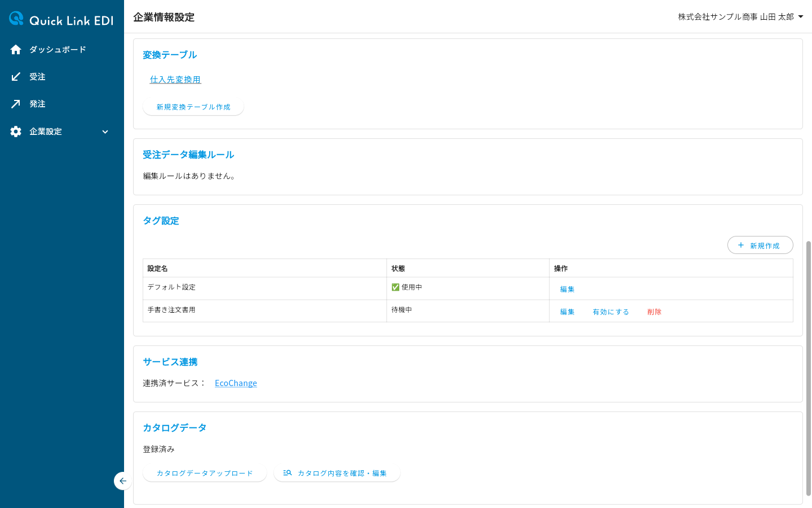Image resolution: width=812 pixels, height=508 pixels.
Task: Click the 状態 column header
Action: 468,268
